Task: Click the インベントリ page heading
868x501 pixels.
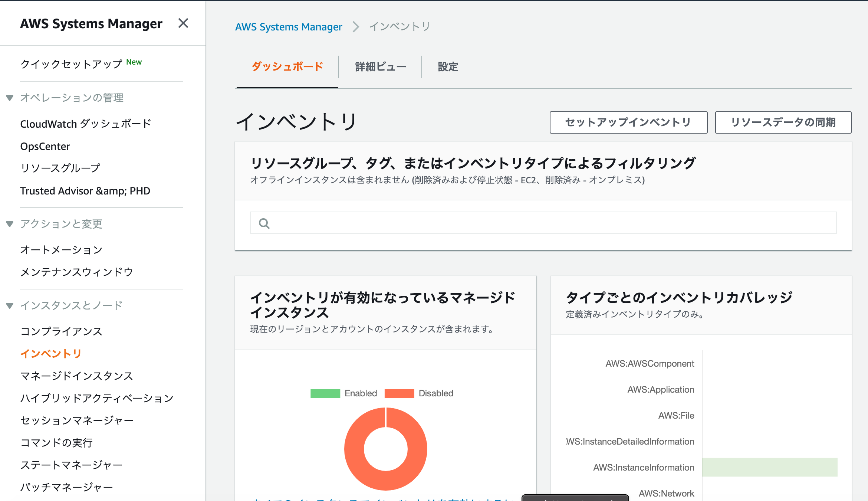Action: [296, 122]
